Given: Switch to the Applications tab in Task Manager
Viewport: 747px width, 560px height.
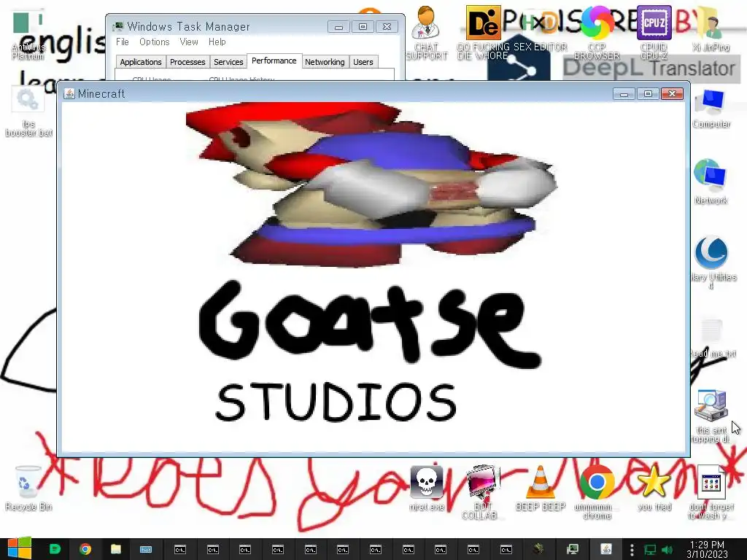Looking at the screenshot, I should [x=141, y=62].
